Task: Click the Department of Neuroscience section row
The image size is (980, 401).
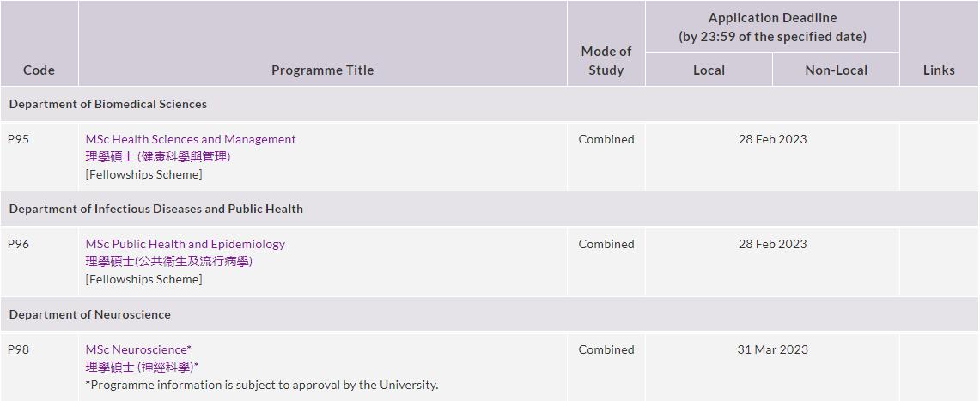Action: point(90,314)
